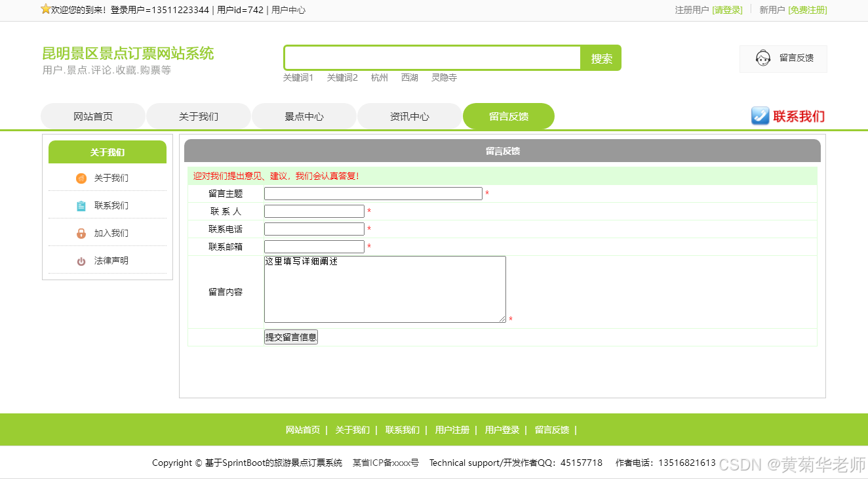The height and width of the screenshot is (479, 868).
Task: Click inside the 留言主题 input field
Action: tap(372, 193)
